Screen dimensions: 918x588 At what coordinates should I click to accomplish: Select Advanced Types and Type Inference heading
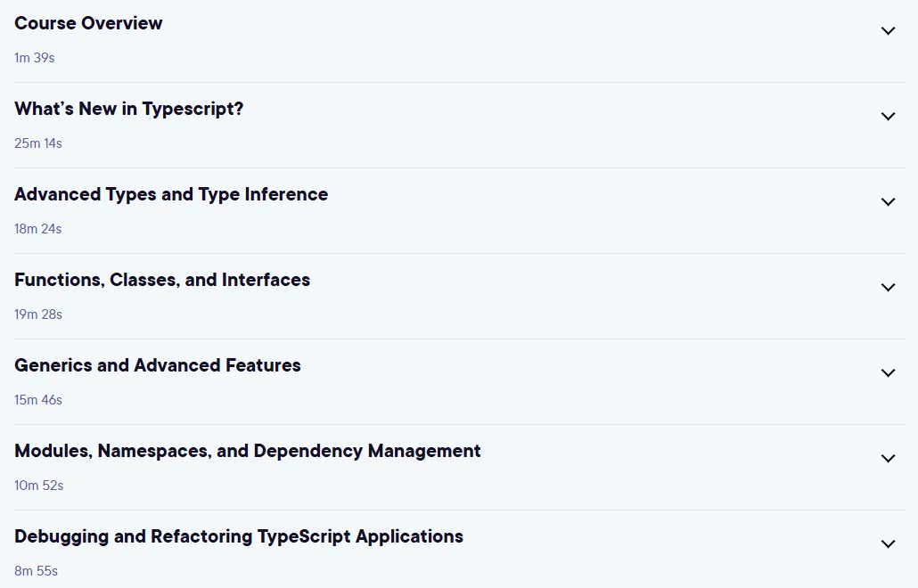point(171,194)
